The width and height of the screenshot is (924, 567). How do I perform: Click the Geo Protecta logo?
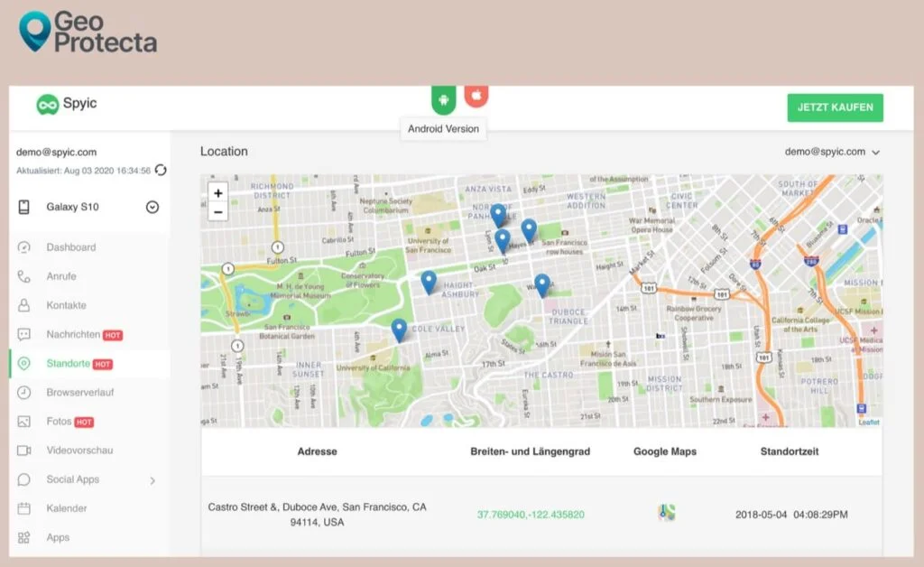(88, 32)
